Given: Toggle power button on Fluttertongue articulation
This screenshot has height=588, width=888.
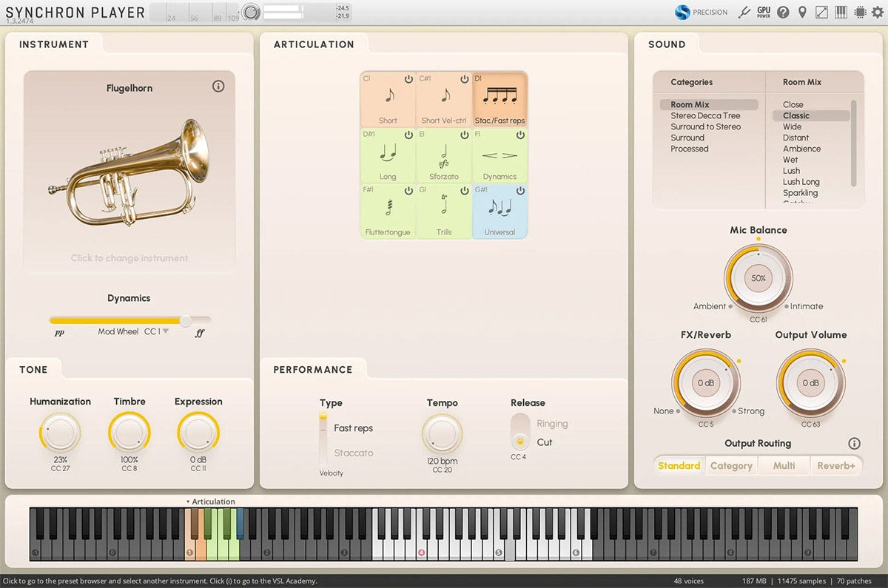Looking at the screenshot, I should click(408, 191).
